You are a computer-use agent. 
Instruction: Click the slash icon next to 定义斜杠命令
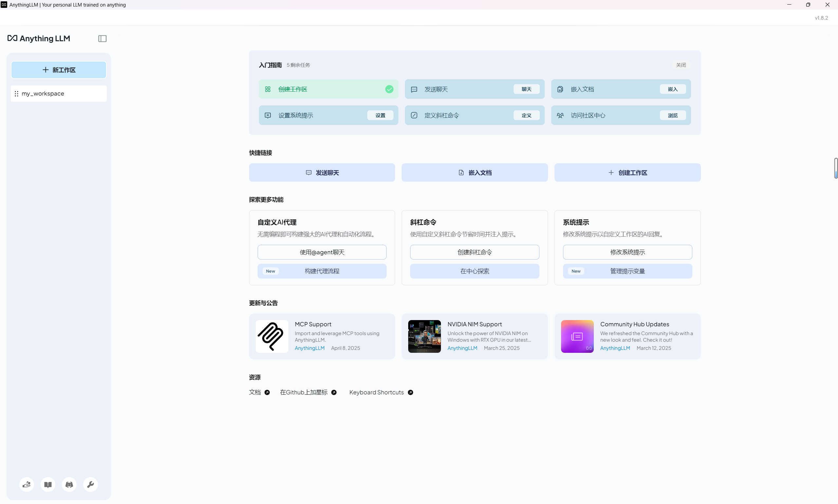[414, 116]
